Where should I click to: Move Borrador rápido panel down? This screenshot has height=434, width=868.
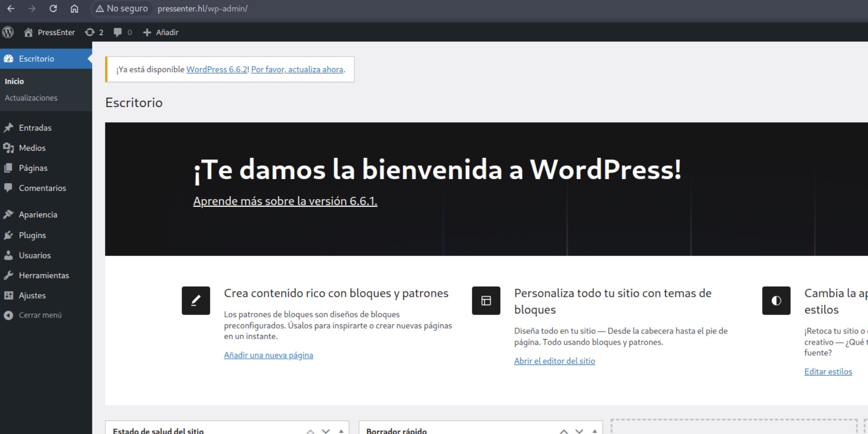[x=579, y=431]
